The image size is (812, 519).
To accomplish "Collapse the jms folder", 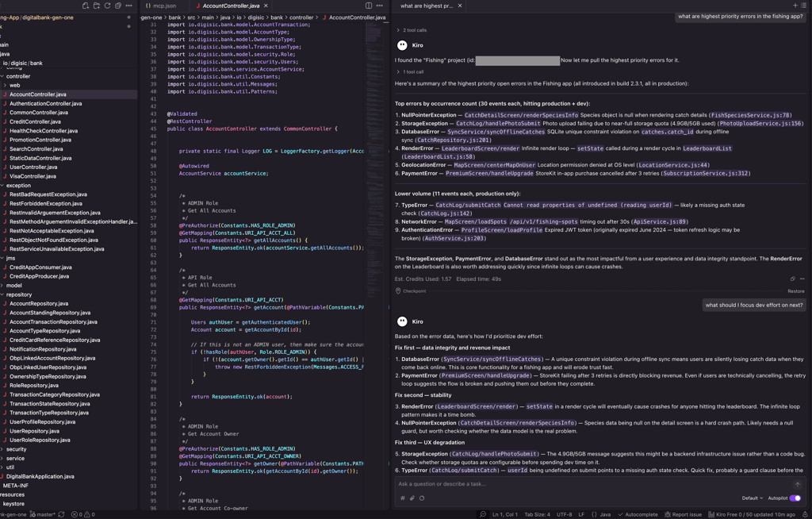I will [x=11, y=258].
